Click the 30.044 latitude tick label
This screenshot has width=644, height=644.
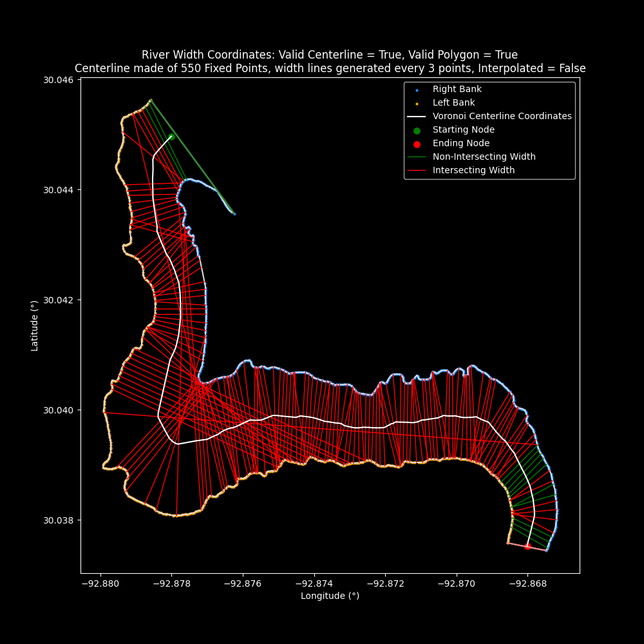58,190
